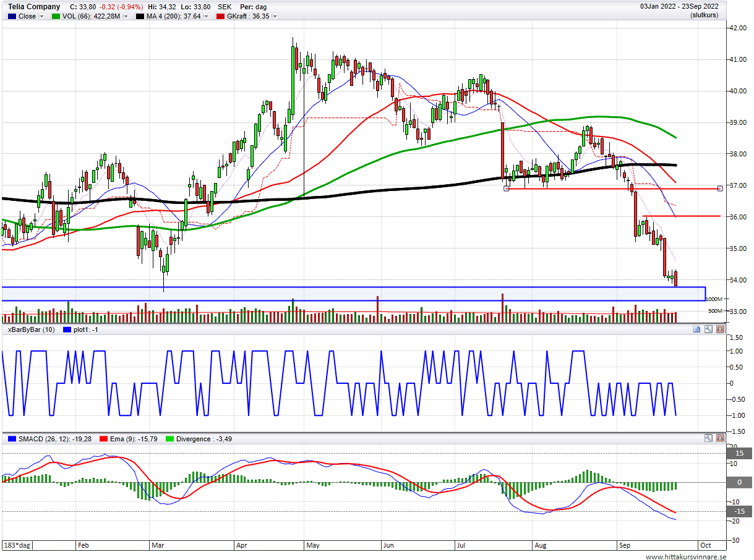Click the 15 level marker on SMACD axis

(739, 453)
